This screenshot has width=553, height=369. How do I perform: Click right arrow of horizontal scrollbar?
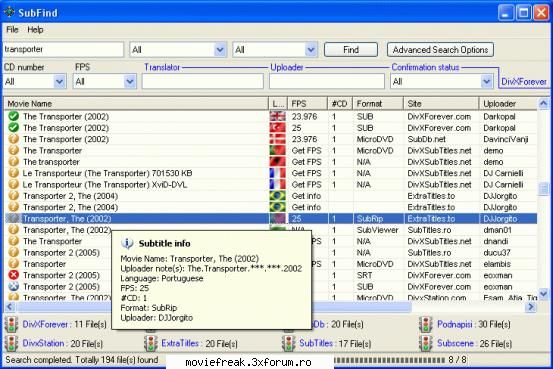[x=531, y=307]
